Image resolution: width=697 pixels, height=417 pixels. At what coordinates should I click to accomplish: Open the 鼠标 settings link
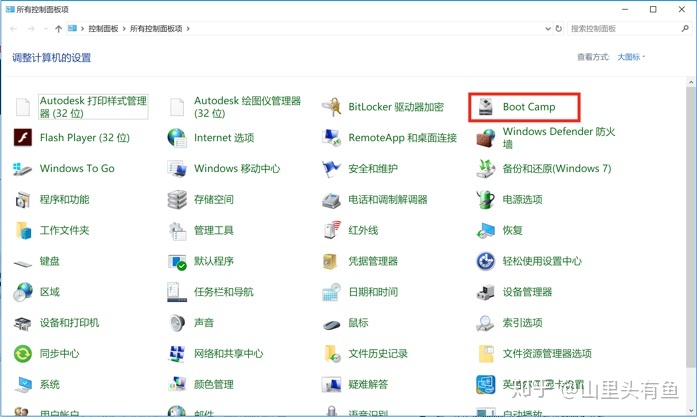click(x=358, y=323)
